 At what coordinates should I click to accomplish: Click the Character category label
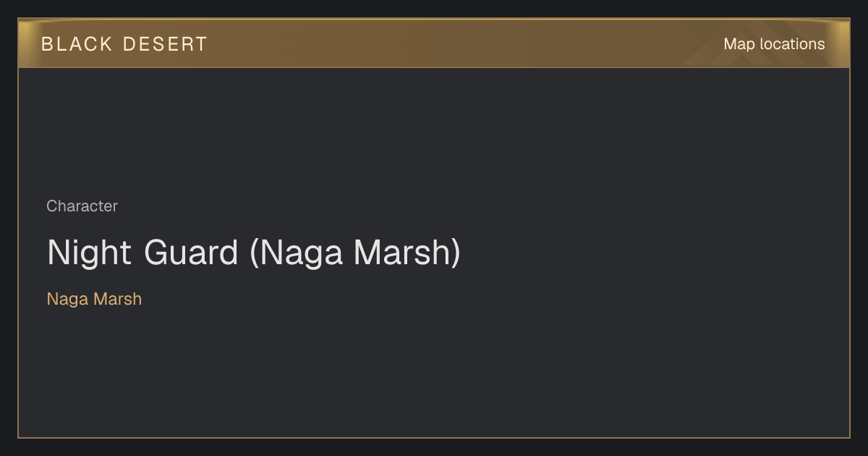(82, 206)
